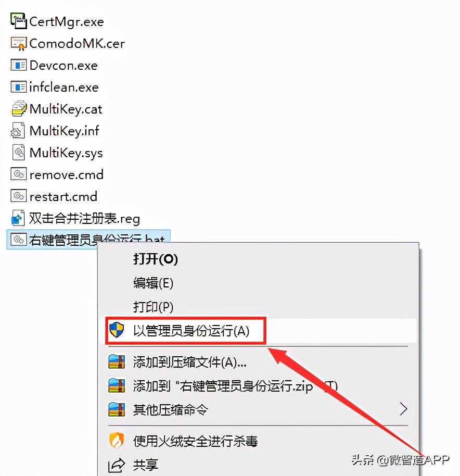Click the MultiKey.inf setup icon
The height and width of the screenshot is (476, 460).
coord(18,131)
